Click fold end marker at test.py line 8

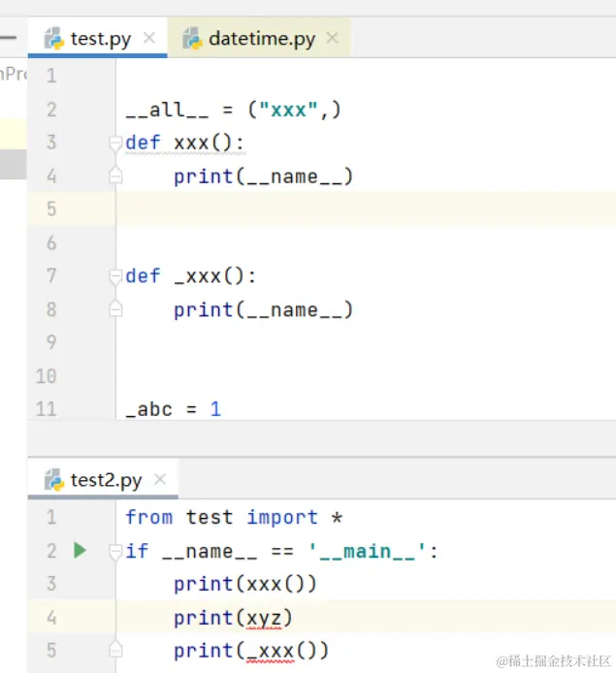click(x=115, y=308)
